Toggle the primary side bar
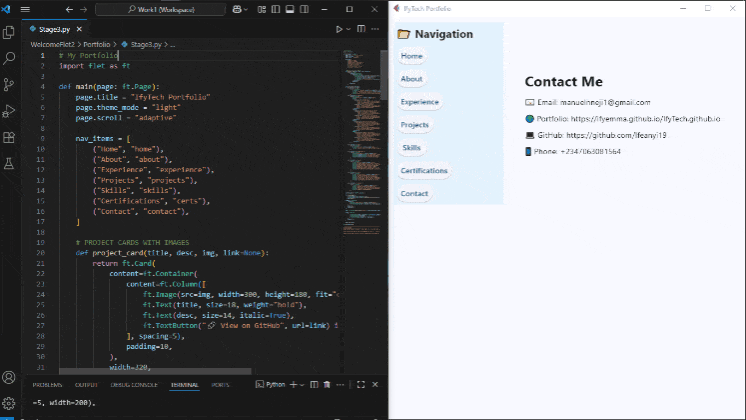Image resolution: width=746 pixels, height=420 pixels. (275, 9)
